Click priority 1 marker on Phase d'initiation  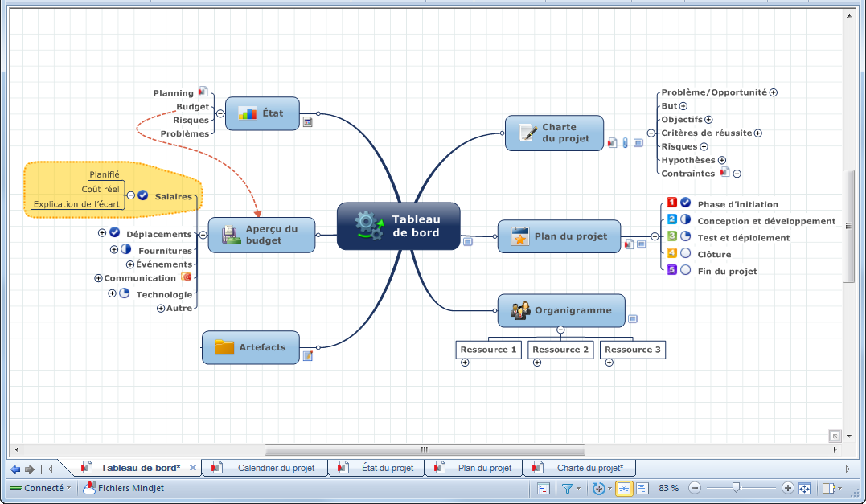pyautogui.click(x=671, y=203)
